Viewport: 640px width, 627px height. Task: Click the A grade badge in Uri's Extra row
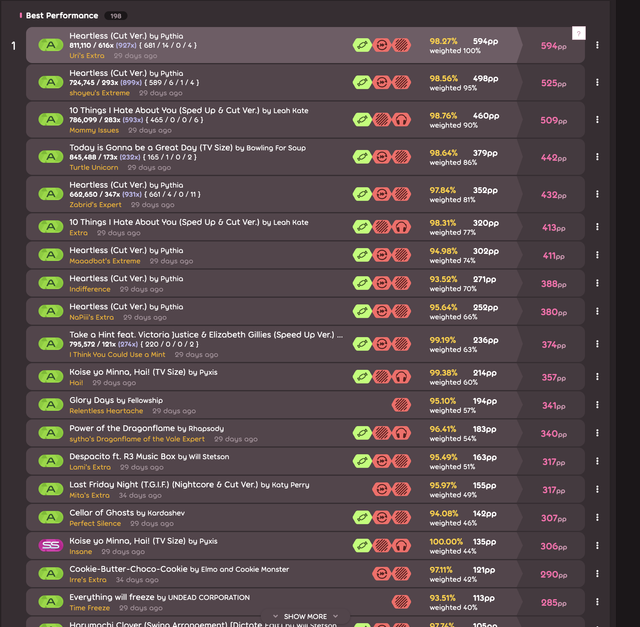51,45
